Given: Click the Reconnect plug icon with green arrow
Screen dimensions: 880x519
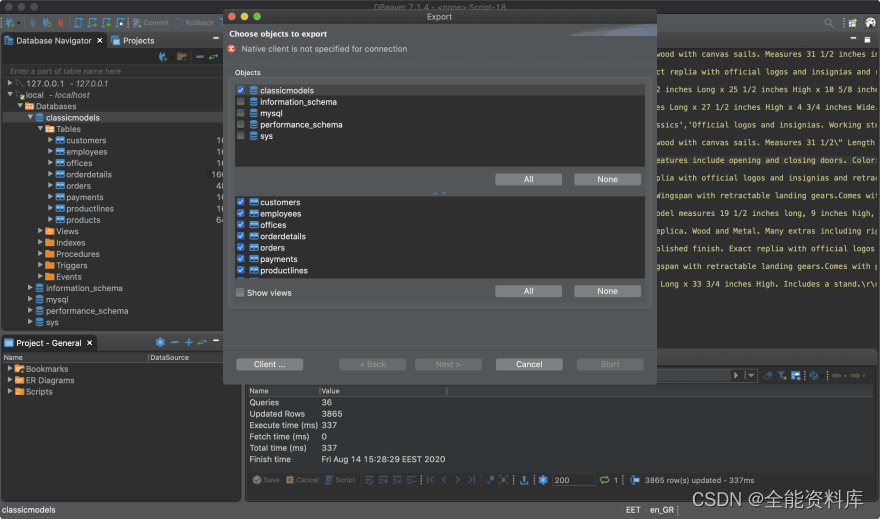Looking at the screenshot, I should click(x=47, y=23).
